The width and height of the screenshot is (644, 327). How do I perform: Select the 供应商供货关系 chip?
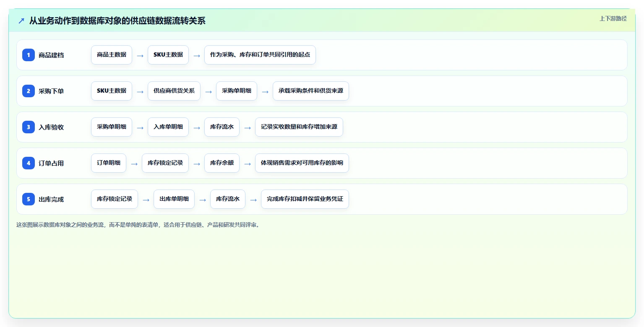pyautogui.click(x=174, y=91)
